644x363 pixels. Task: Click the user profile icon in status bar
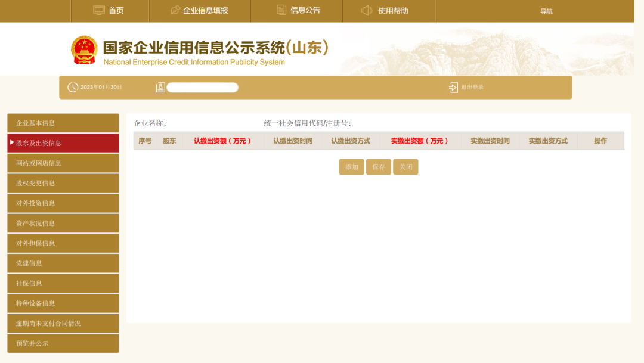(x=160, y=88)
